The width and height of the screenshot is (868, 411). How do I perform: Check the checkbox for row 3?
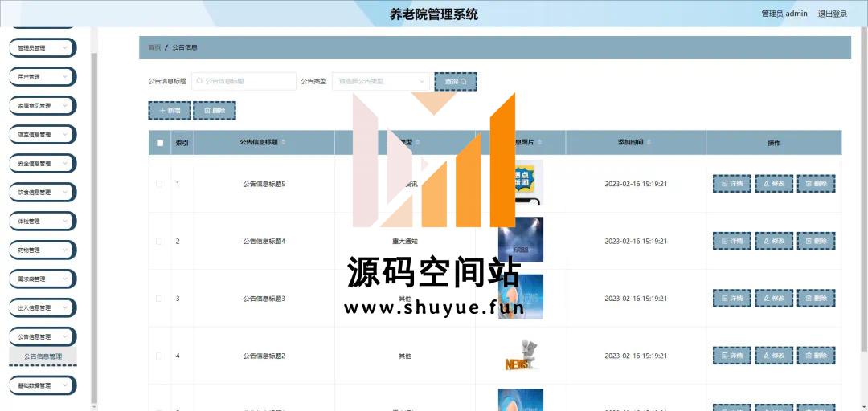tap(159, 299)
